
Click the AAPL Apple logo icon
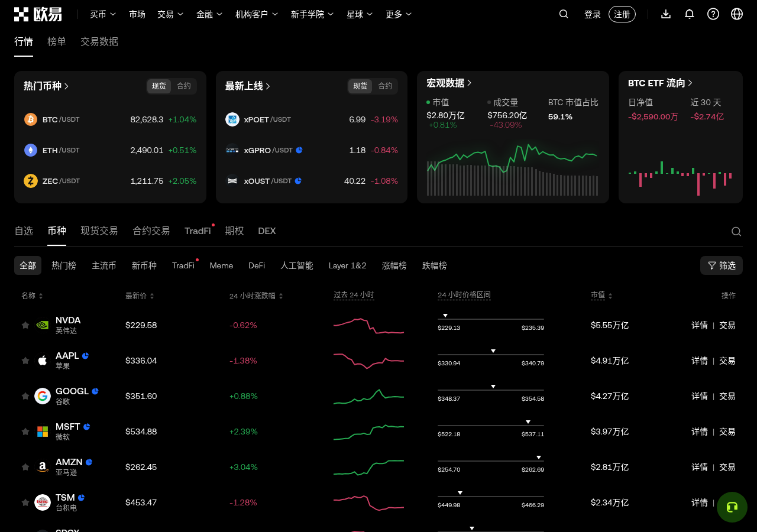[43, 361]
